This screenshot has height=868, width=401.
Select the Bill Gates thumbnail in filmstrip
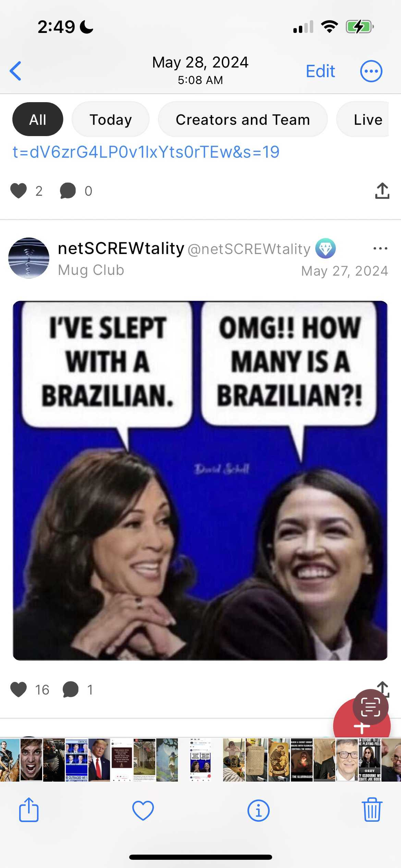347,760
